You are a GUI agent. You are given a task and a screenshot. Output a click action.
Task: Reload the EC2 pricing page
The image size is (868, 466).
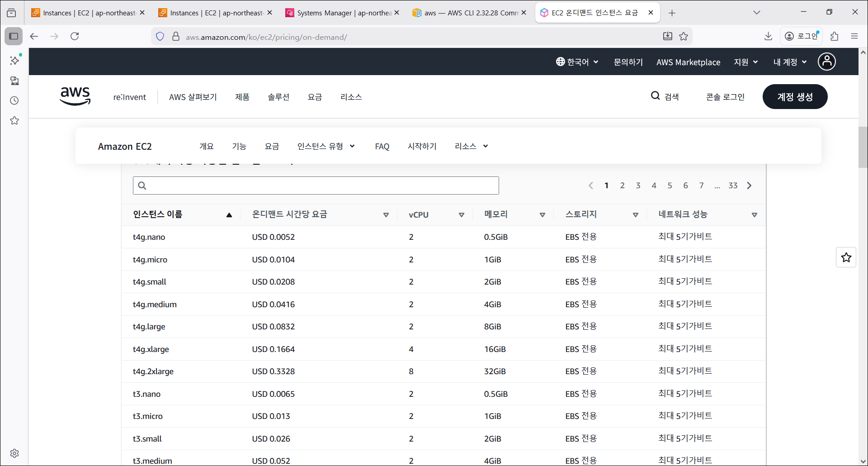(75, 36)
